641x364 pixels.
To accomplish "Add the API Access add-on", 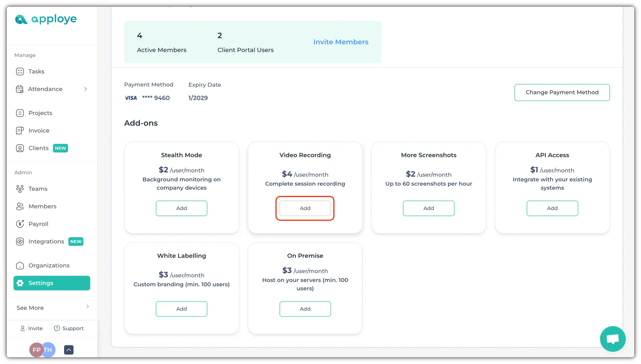I will 552,208.
